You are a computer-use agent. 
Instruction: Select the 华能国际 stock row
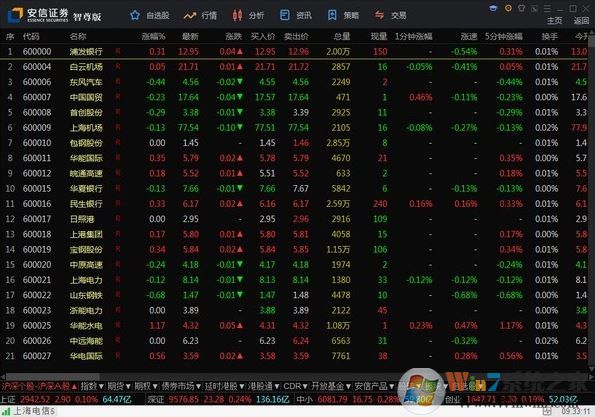[294, 158]
